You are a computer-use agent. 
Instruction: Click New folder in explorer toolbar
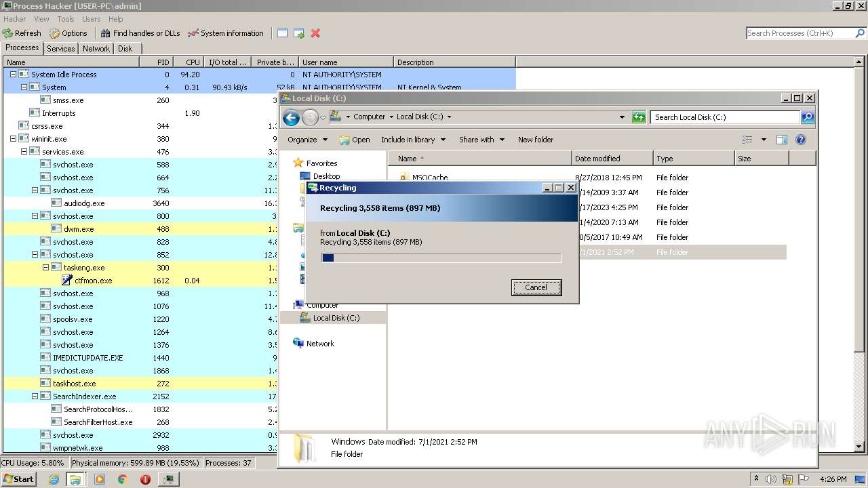point(536,140)
